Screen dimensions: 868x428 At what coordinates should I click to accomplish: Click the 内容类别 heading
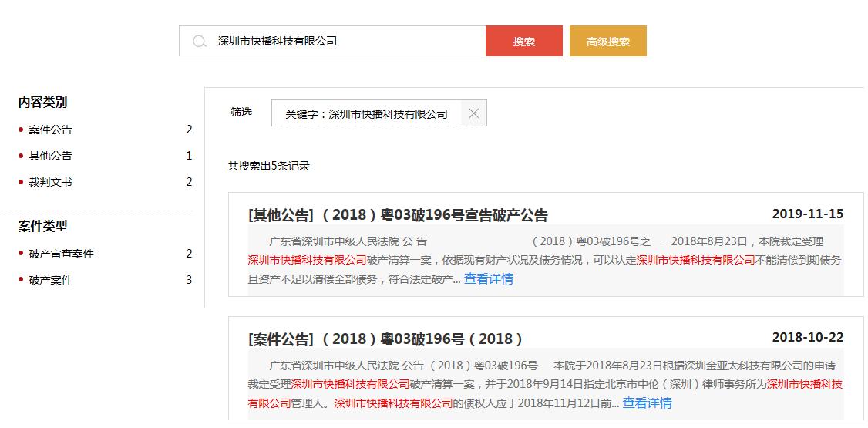[x=42, y=102]
